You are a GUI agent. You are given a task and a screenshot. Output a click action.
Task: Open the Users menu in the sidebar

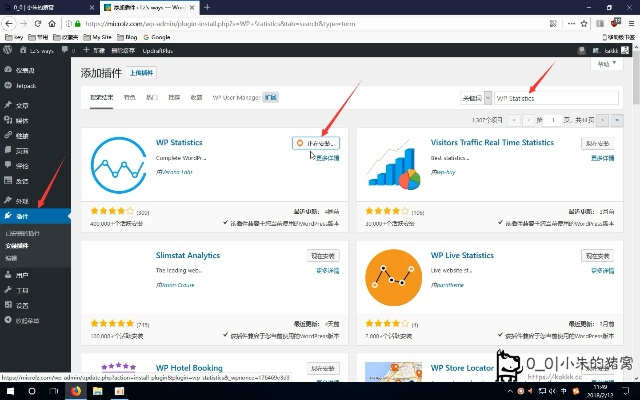click(22, 274)
